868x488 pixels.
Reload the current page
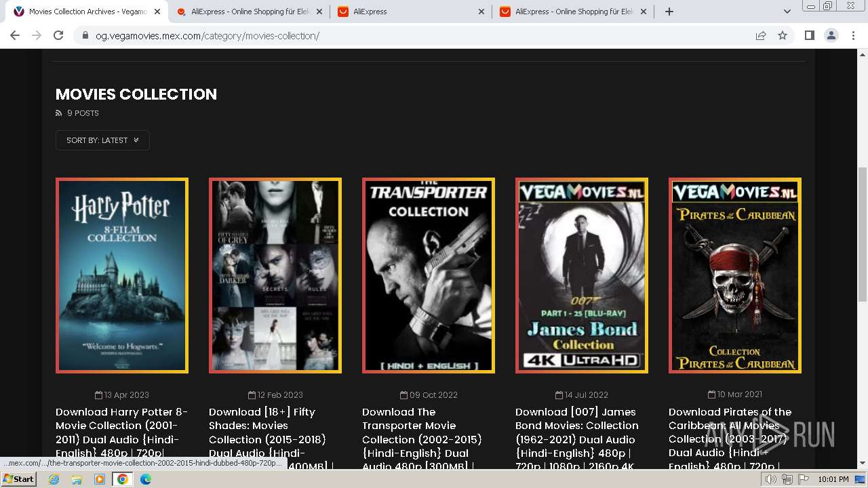pyautogui.click(x=58, y=35)
